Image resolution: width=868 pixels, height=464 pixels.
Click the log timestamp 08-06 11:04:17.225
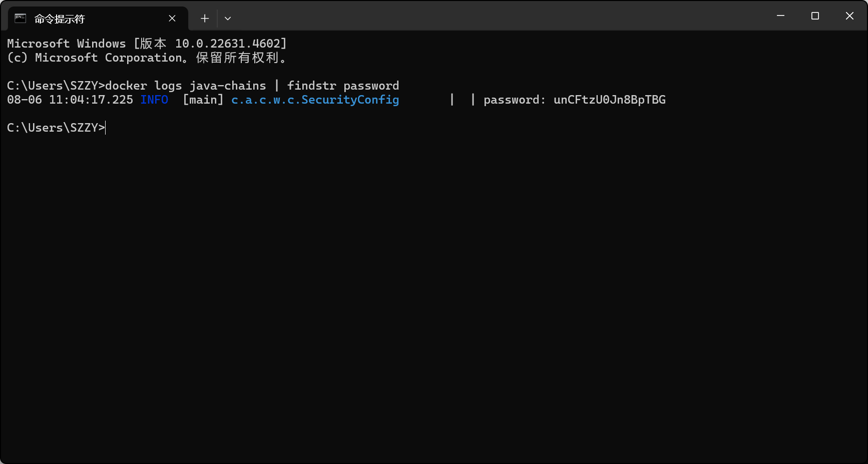[x=70, y=100]
